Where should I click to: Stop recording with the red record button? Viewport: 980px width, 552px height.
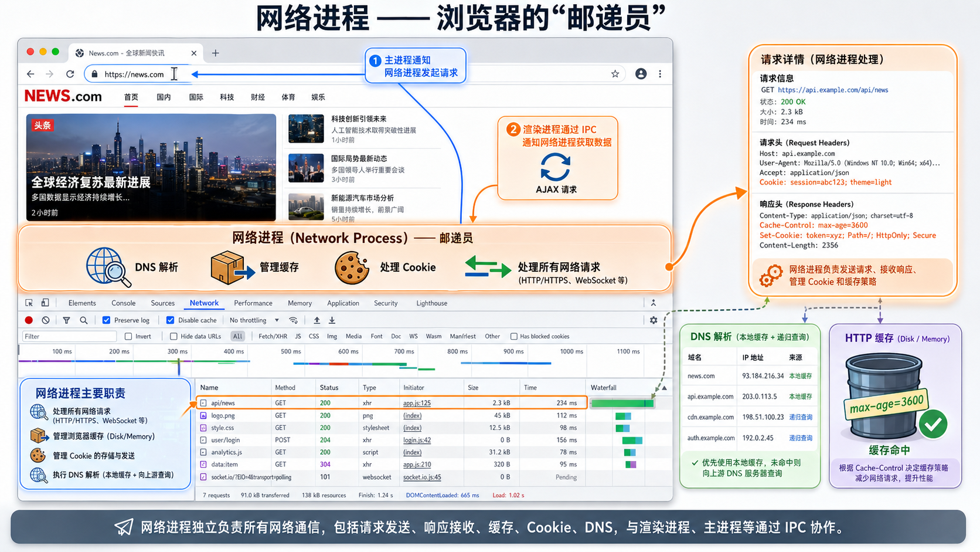[29, 320]
